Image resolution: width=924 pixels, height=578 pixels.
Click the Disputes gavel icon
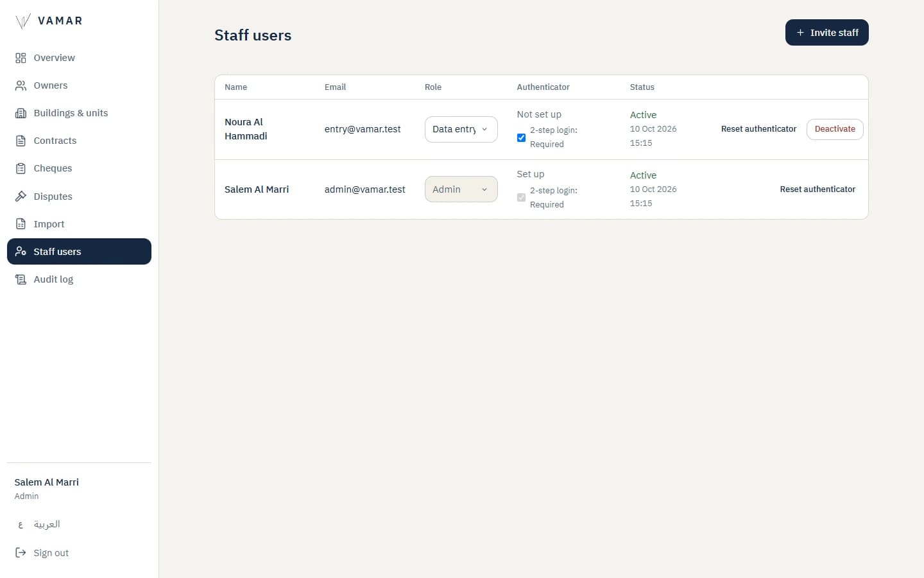tap(21, 197)
